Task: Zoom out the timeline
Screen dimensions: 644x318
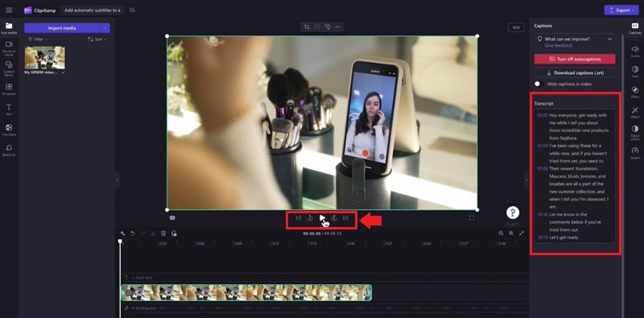Action: 501,233
